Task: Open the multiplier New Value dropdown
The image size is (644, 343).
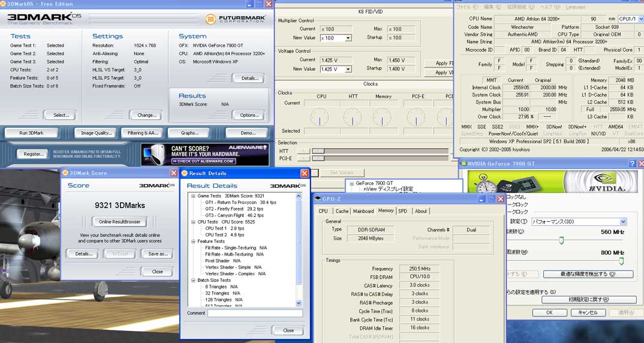Action: tap(348, 38)
